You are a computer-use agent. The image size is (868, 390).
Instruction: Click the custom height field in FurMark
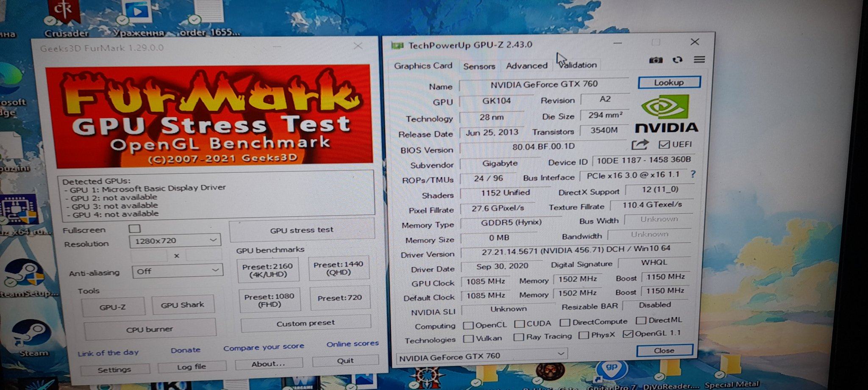pos(204,254)
